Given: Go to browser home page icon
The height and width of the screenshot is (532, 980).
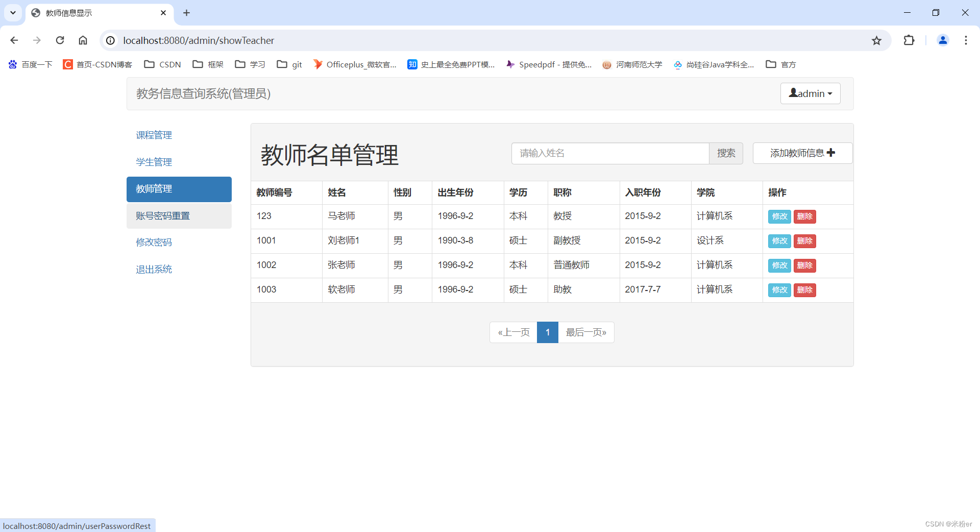Looking at the screenshot, I should (83, 40).
